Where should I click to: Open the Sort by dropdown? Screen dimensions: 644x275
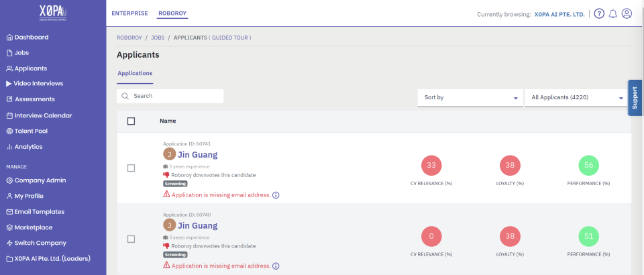coord(470,98)
